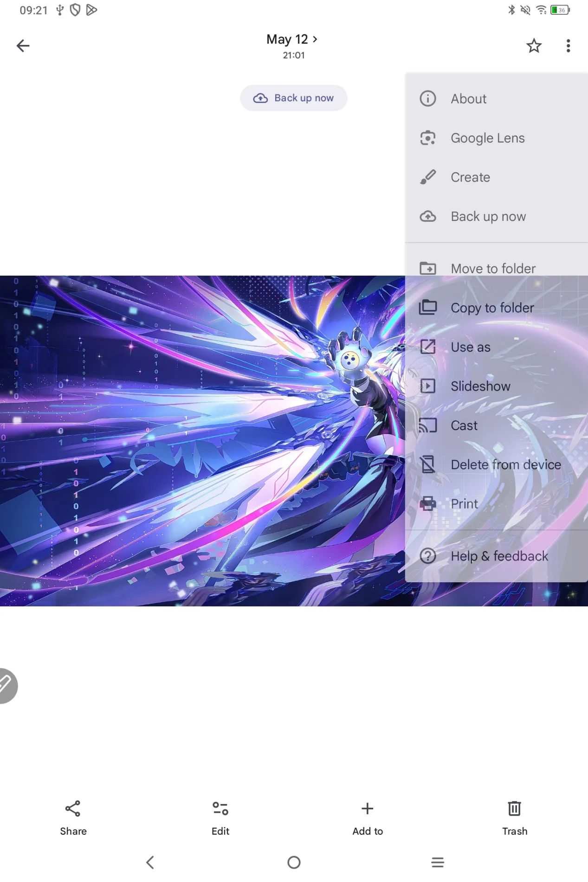This screenshot has height=882, width=588.
Task: Choose Move to folder
Action: tap(497, 269)
